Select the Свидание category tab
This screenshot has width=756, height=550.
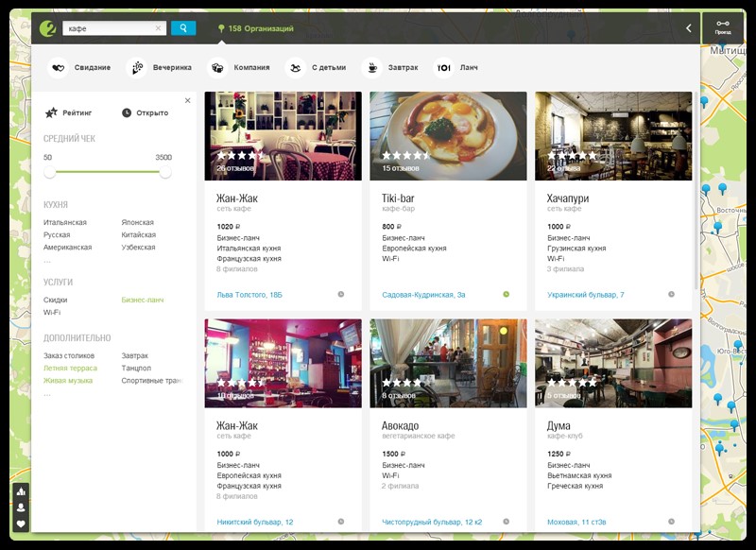click(81, 68)
